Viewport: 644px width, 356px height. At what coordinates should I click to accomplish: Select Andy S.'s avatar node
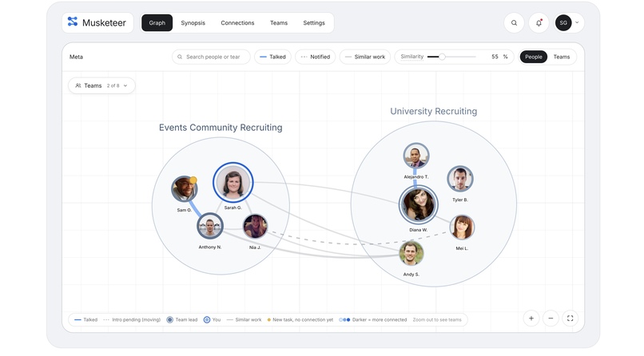[x=411, y=254]
